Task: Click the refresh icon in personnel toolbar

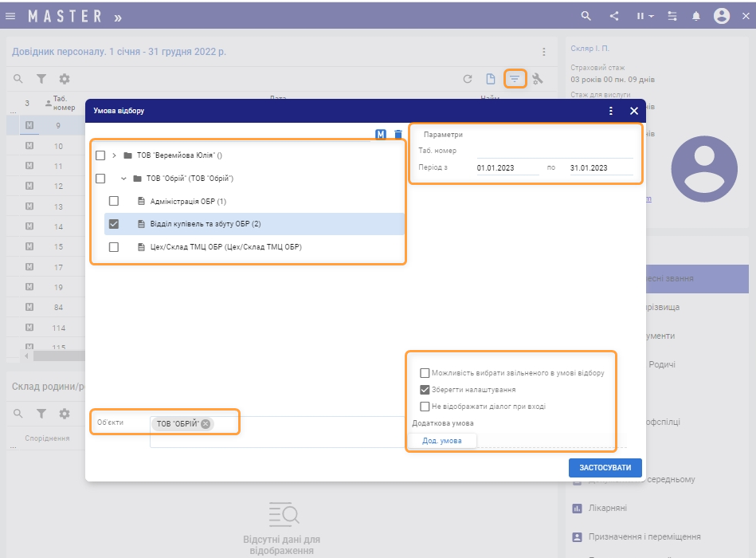Action: click(468, 79)
